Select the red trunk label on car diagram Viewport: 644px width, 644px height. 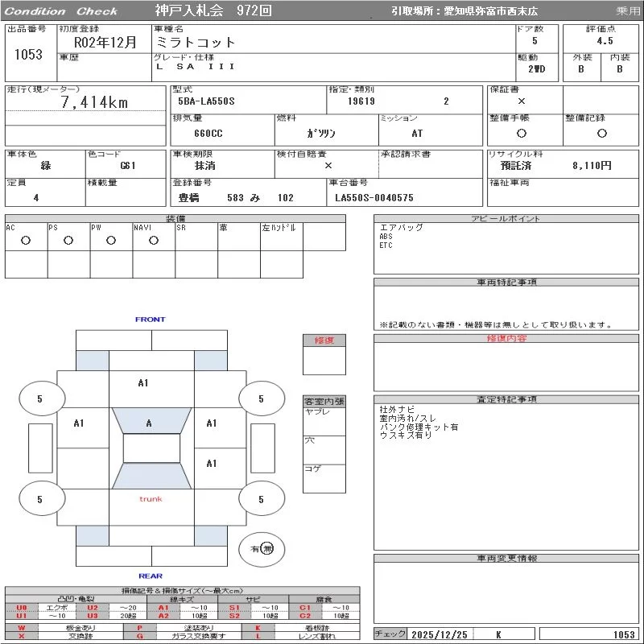pyautogui.click(x=151, y=499)
